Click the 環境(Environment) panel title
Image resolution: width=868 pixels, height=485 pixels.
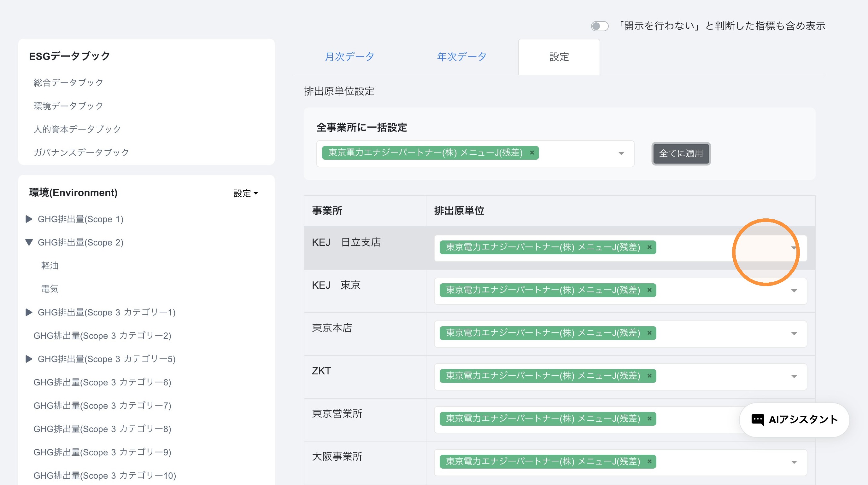(73, 193)
